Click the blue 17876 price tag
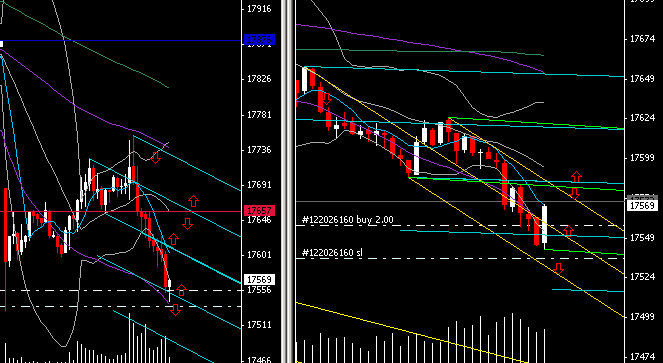 tap(259, 40)
